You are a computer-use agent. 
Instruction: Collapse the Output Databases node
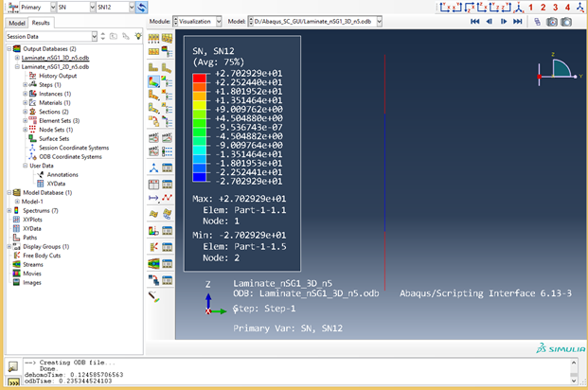(9, 49)
